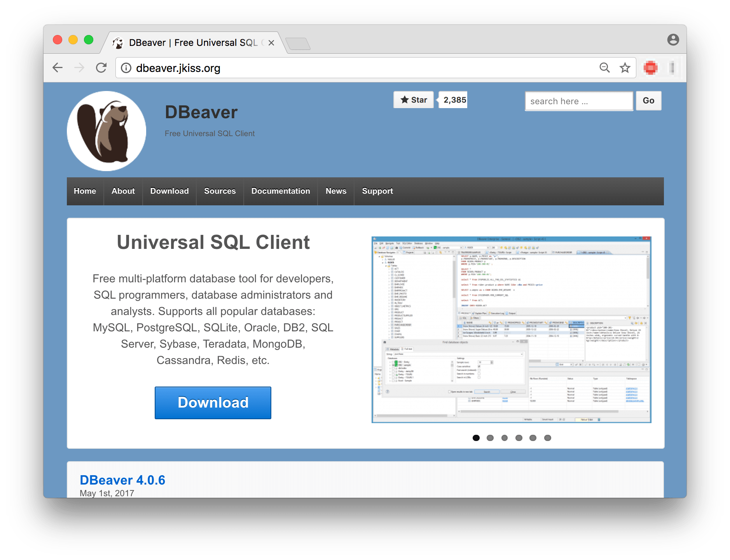Select the third carousel slide dot

505,438
